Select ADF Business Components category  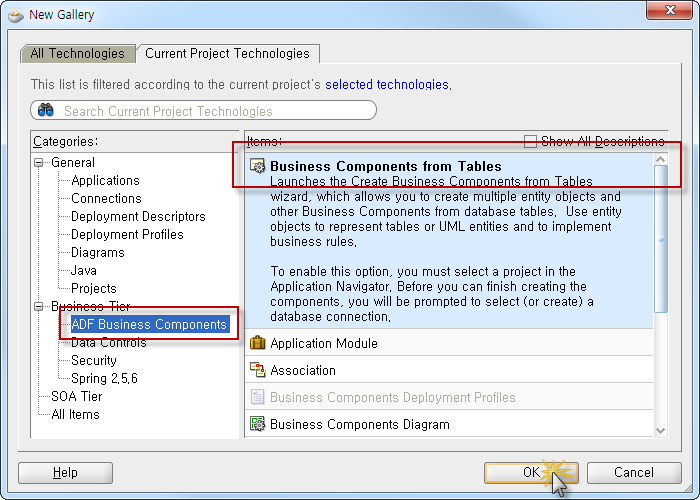coord(149,324)
